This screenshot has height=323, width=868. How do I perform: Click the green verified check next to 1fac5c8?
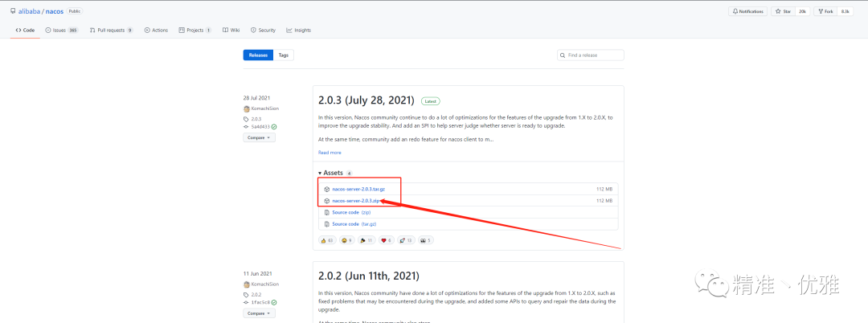pos(274,303)
